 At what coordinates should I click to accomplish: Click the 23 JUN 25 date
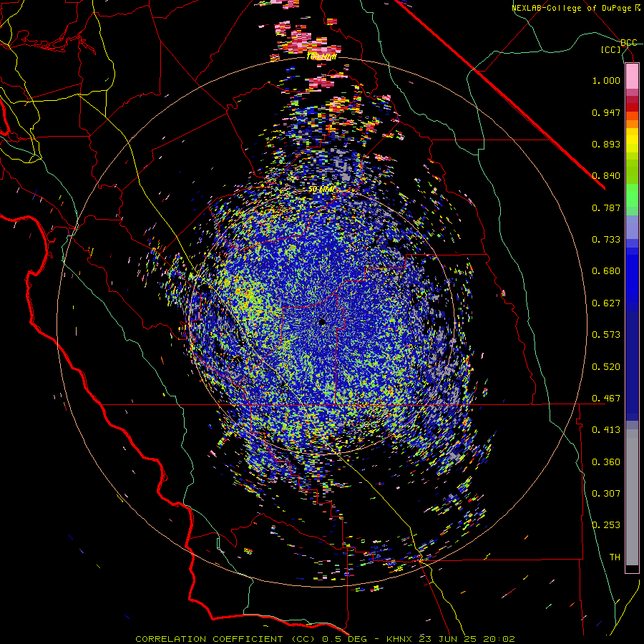tap(449, 639)
